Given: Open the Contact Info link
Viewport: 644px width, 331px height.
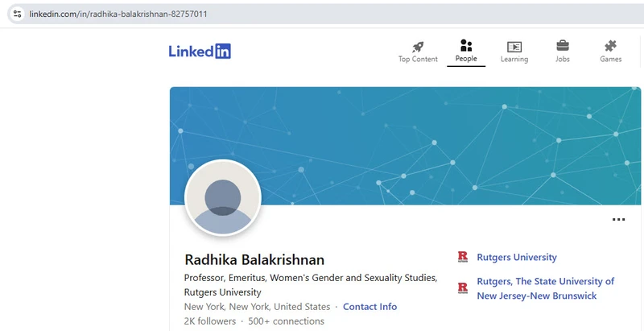Looking at the screenshot, I should pyautogui.click(x=370, y=307).
